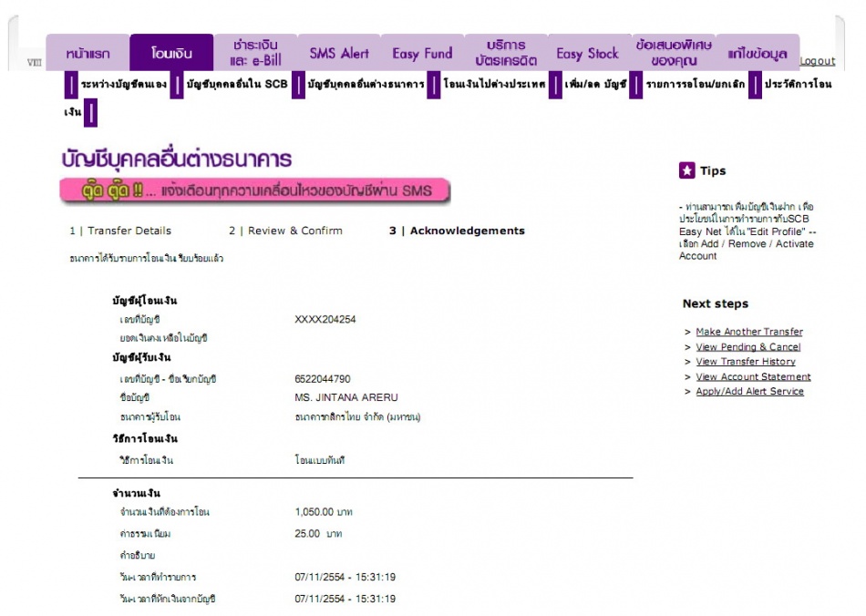The width and height of the screenshot is (866, 616).
Task: Click the Logout link
Action: tap(817, 61)
